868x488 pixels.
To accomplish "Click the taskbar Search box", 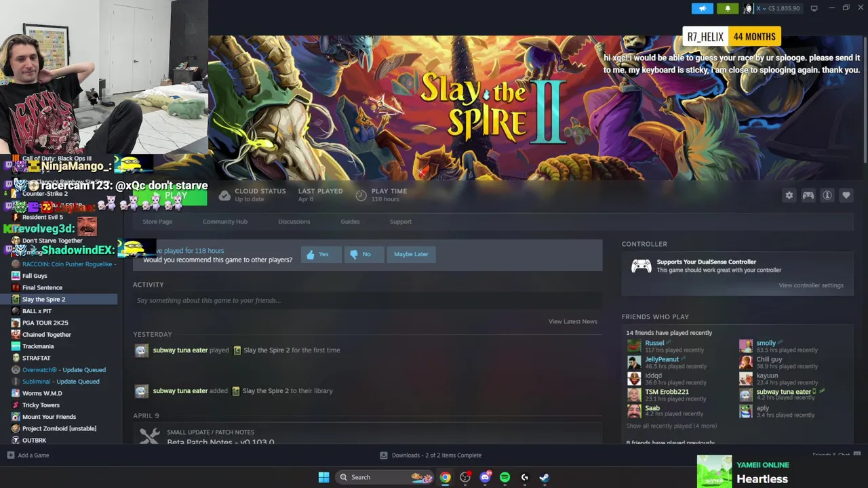I will point(384,477).
